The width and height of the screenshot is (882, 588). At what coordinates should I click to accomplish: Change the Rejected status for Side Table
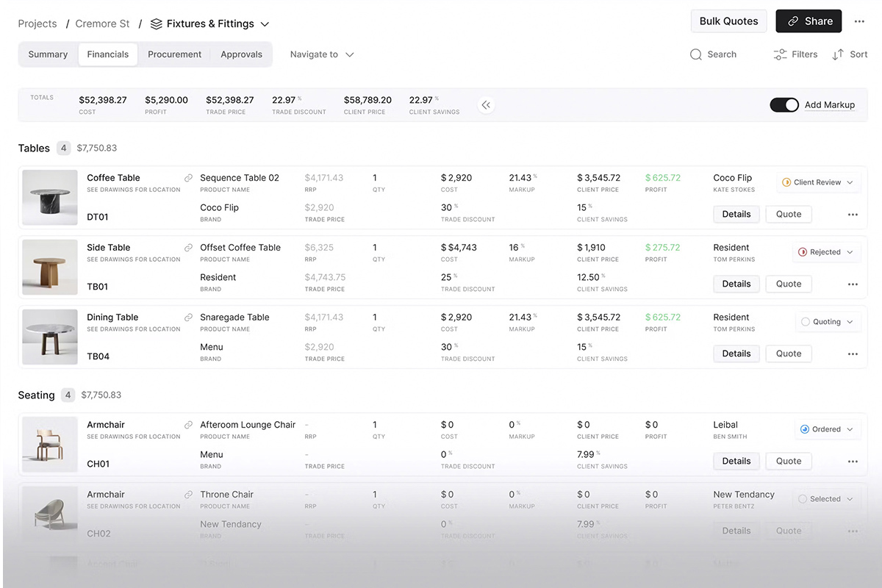click(826, 252)
